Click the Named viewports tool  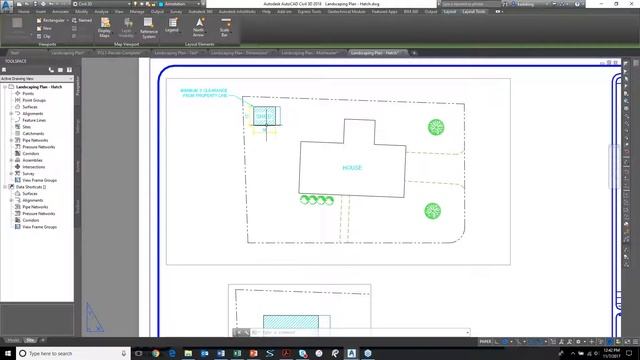[82, 20]
